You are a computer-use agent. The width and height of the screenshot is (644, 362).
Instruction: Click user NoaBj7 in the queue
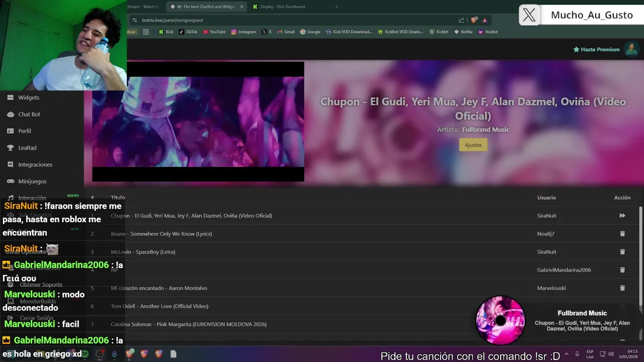(545, 234)
